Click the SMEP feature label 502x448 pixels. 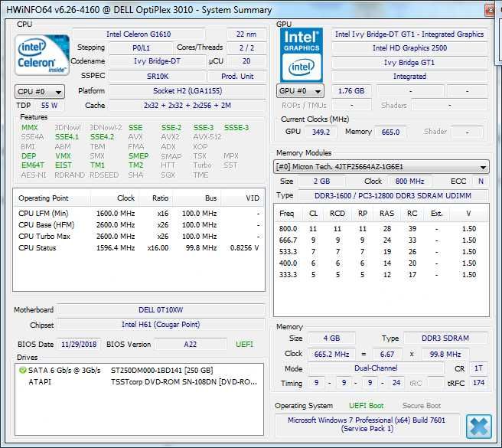point(139,155)
